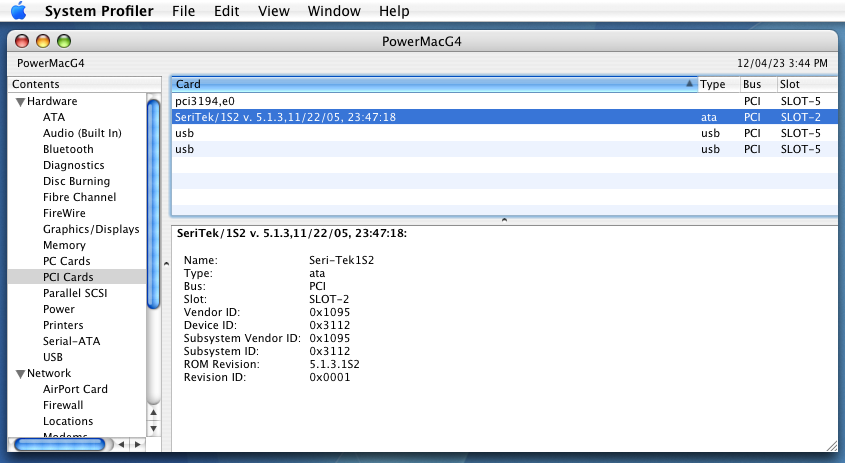The width and height of the screenshot is (845, 463).
Task: Select Power category
Action: click(x=59, y=309)
